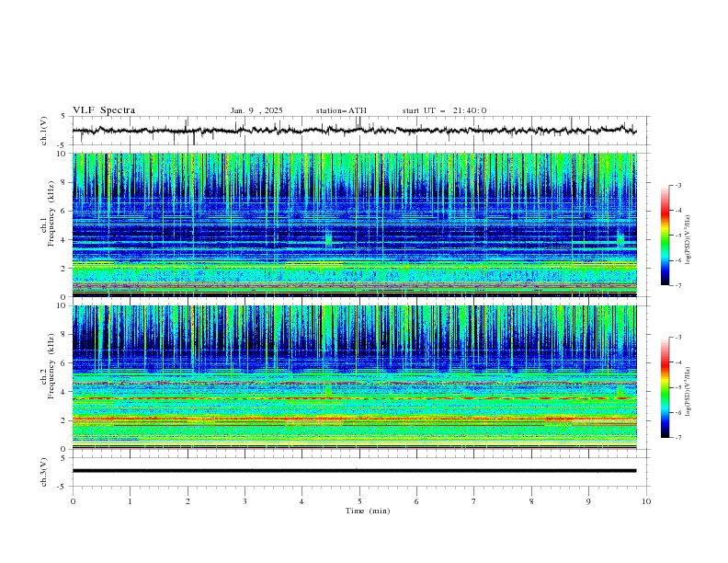Select the log(PSD) label beside ch.1 colorbar

688,240
